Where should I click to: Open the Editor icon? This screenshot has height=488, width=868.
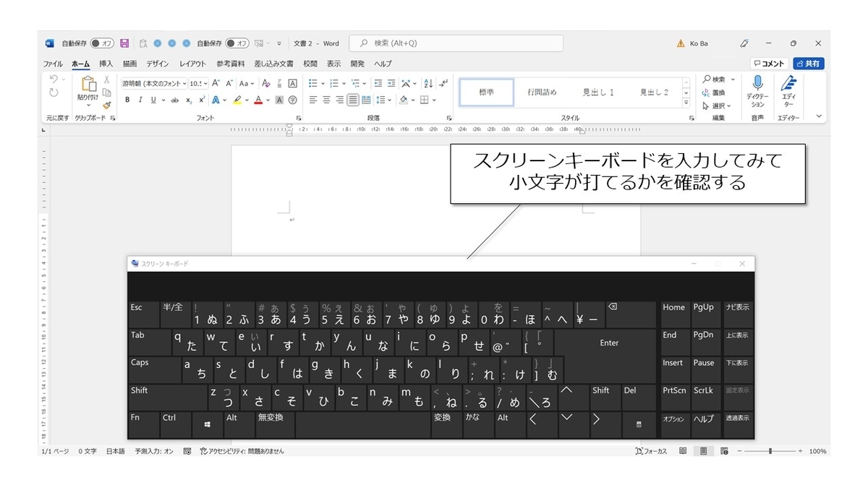coord(789,82)
